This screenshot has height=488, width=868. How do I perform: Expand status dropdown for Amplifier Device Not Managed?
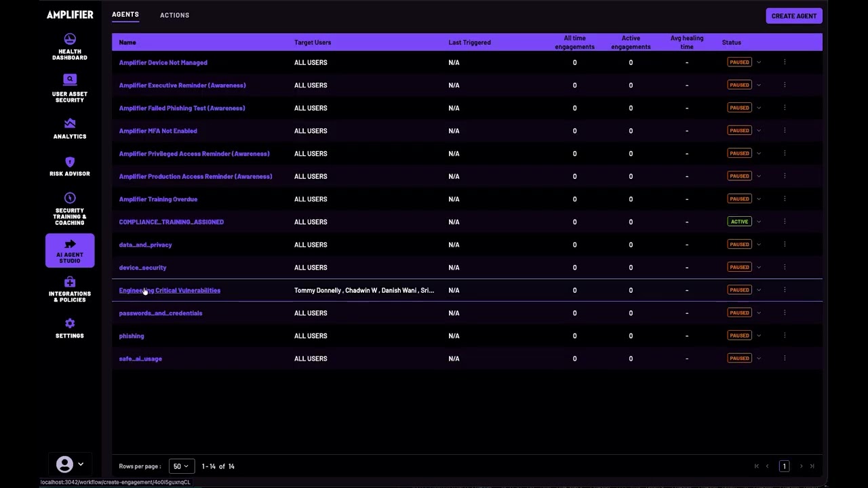tap(759, 62)
